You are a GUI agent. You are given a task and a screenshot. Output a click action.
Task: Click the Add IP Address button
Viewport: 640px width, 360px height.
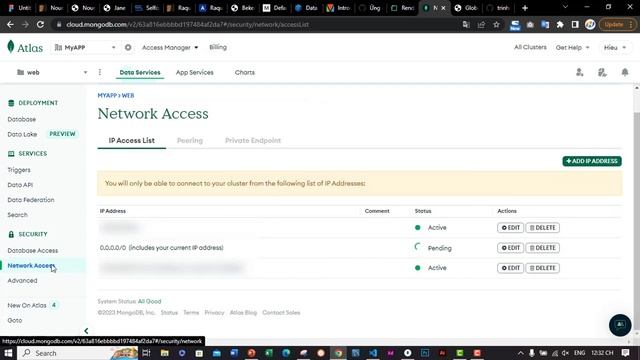click(x=592, y=161)
